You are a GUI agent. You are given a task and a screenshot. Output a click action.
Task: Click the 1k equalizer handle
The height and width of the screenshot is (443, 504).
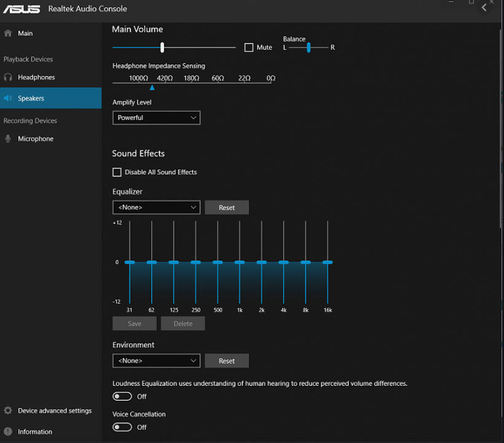click(x=240, y=262)
